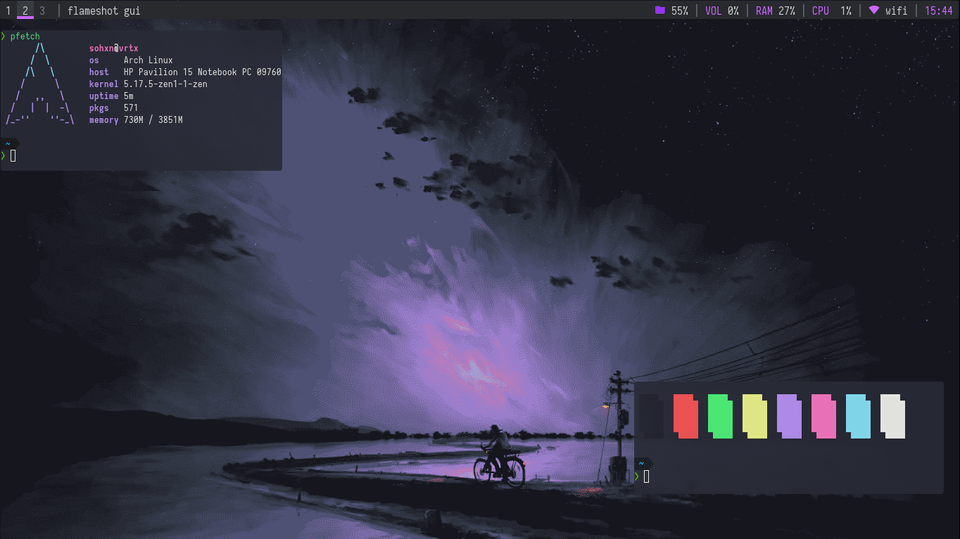Click the VOL 0% volume indicator

tap(722, 10)
